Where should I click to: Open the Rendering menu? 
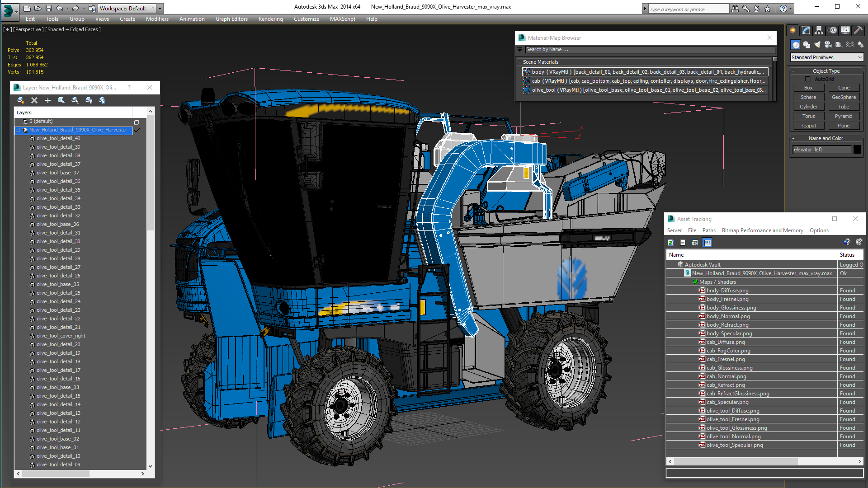point(270,19)
